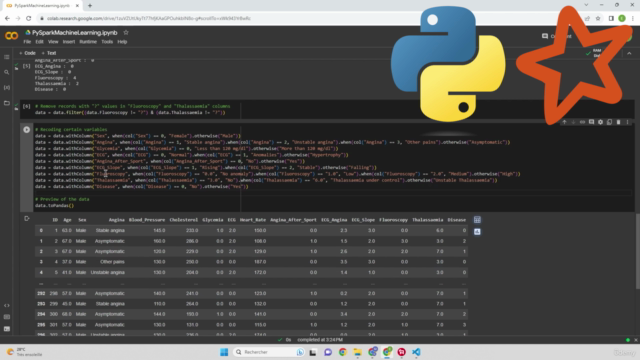Delete the selected cell
Viewport: 640px width, 360px height.
(x=618, y=122)
